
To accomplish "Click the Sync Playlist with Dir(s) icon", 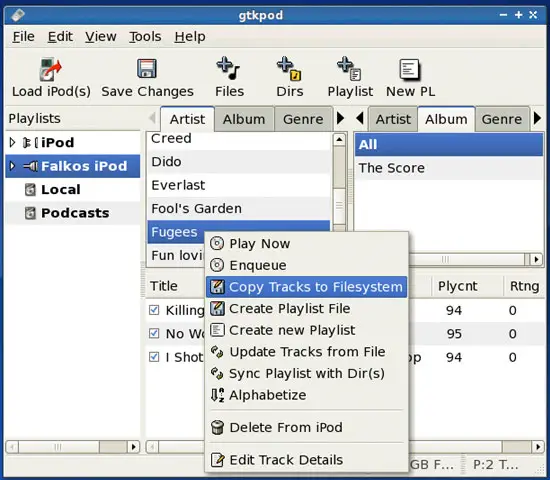I will tap(217, 374).
